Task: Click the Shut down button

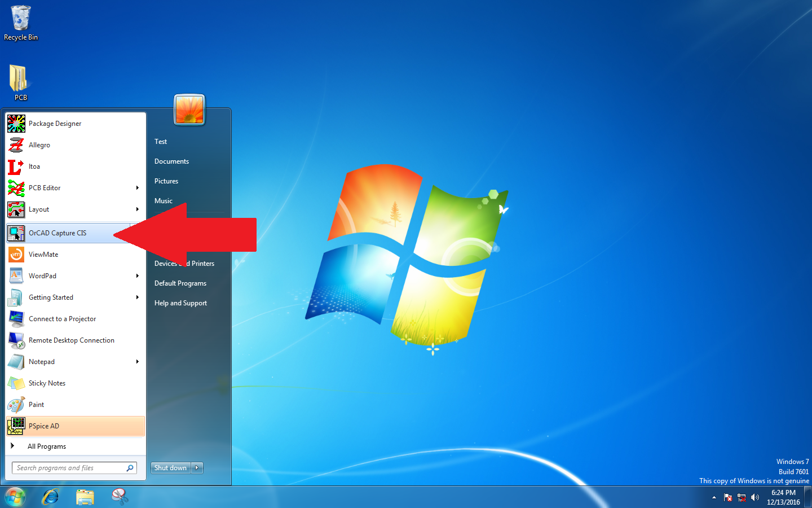Action: point(171,468)
